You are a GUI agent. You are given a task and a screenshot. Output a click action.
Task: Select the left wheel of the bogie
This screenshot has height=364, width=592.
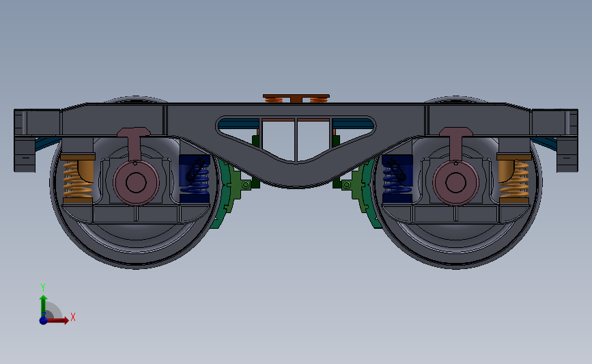click(136, 245)
